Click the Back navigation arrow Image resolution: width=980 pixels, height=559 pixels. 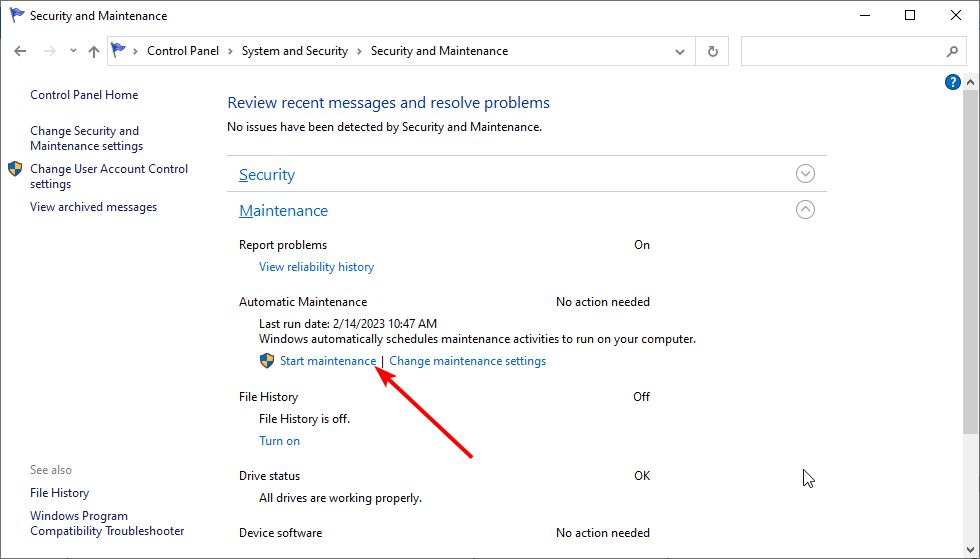coord(20,51)
